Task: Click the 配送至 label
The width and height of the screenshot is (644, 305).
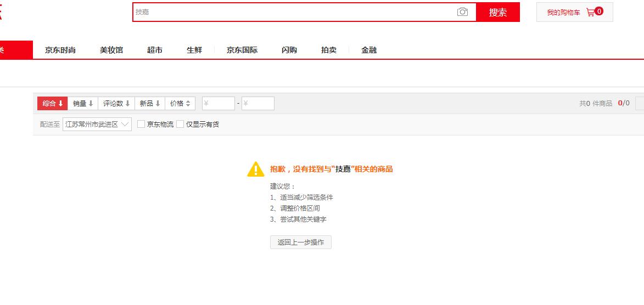Action: [x=50, y=125]
